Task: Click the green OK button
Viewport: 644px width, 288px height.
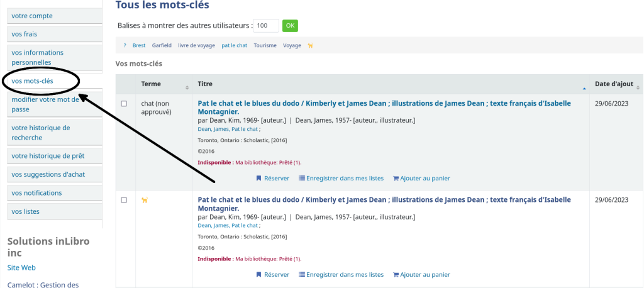Action: [290, 26]
